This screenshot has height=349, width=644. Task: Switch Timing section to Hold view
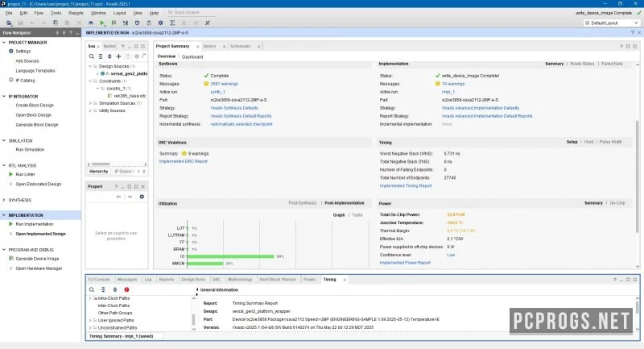589,142
